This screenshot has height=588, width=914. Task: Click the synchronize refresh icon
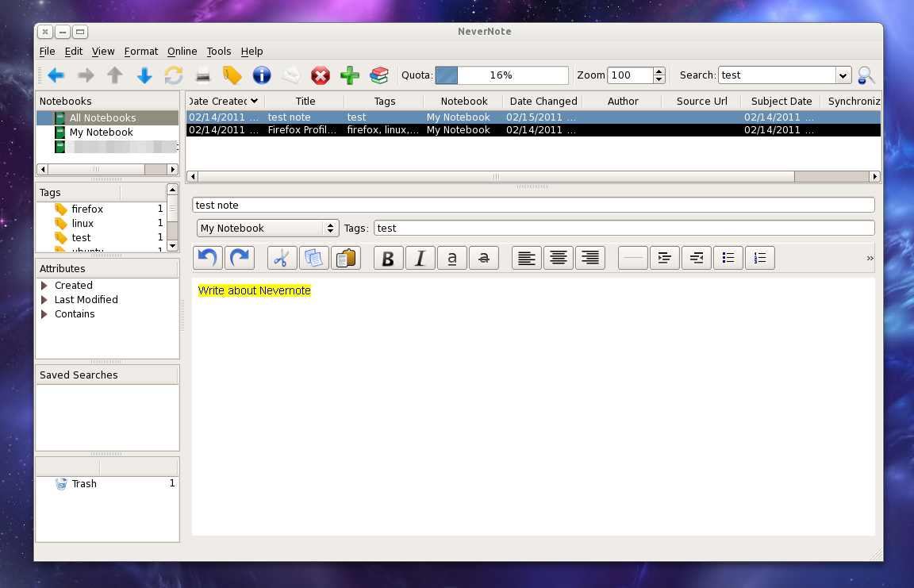coord(174,75)
